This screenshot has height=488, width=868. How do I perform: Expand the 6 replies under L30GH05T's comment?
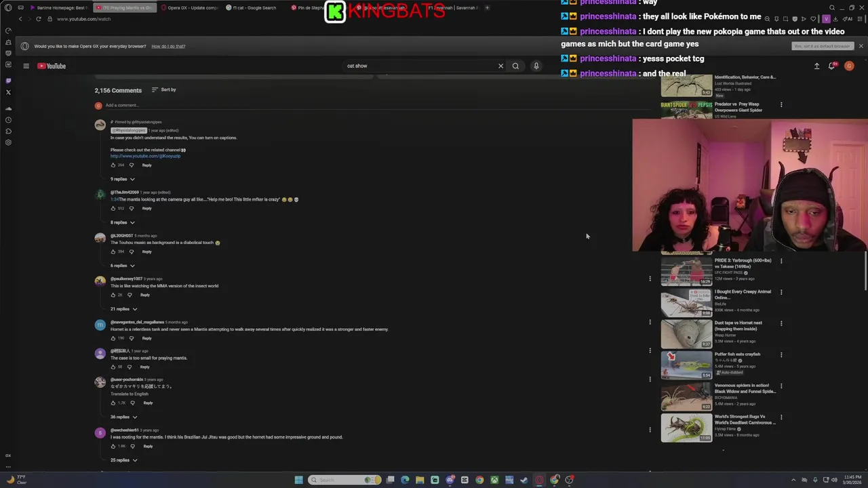coord(123,266)
